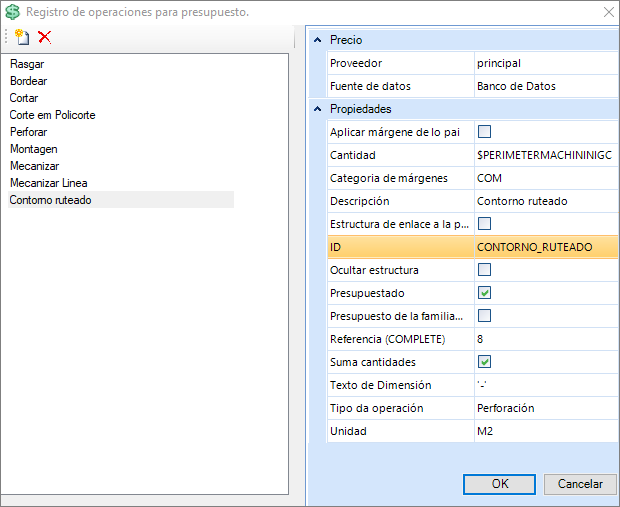
Task: Enable the Estructura de enlace checkbox
Action: (485, 224)
